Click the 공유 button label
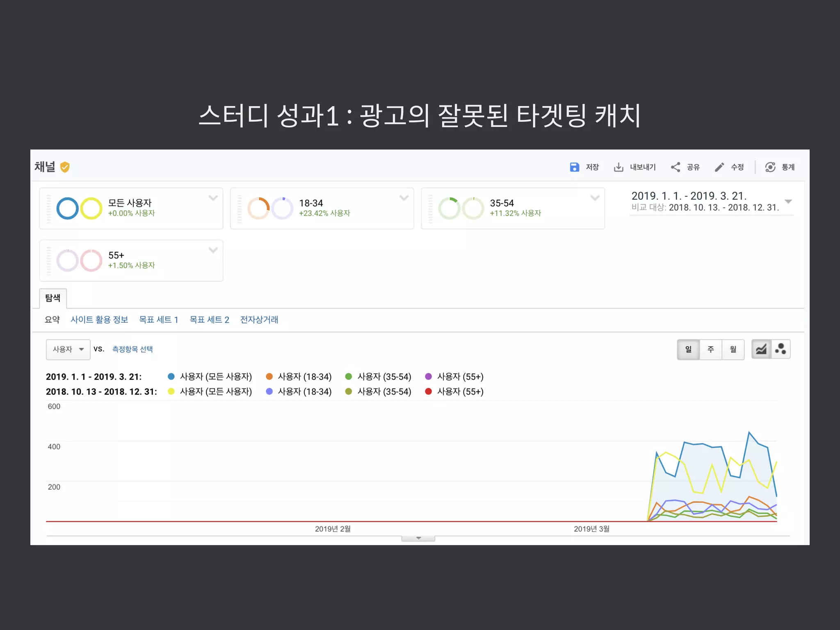Image resolution: width=840 pixels, height=630 pixels. (693, 167)
